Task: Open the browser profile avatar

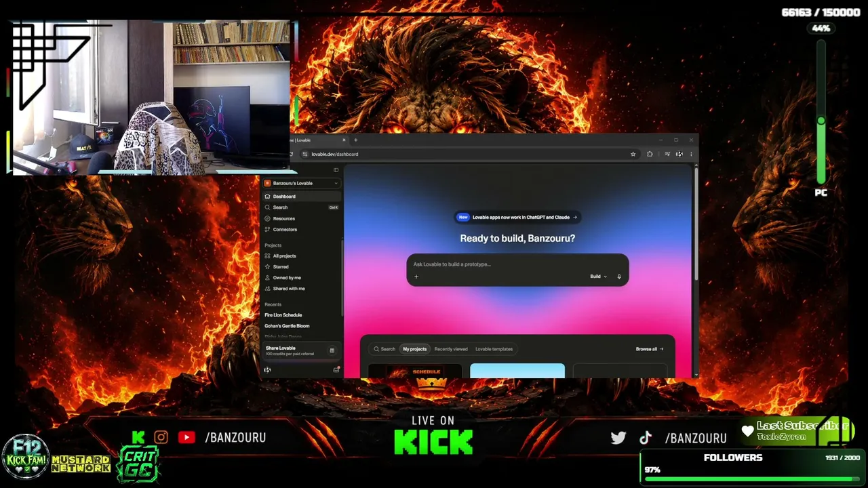Action: [x=679, y=154]
